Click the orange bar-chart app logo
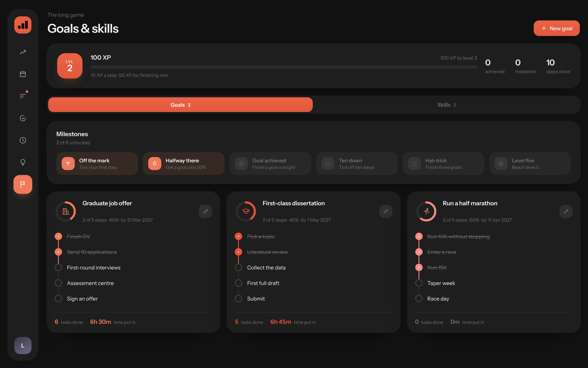This screenshot has width=588, height=368. (x=23, y=25)
